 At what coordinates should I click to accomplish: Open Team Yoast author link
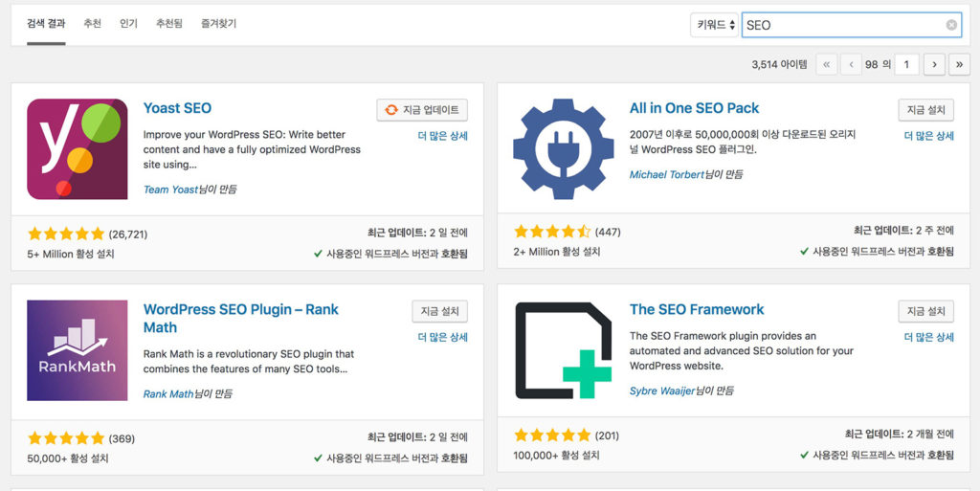[169, 190]
